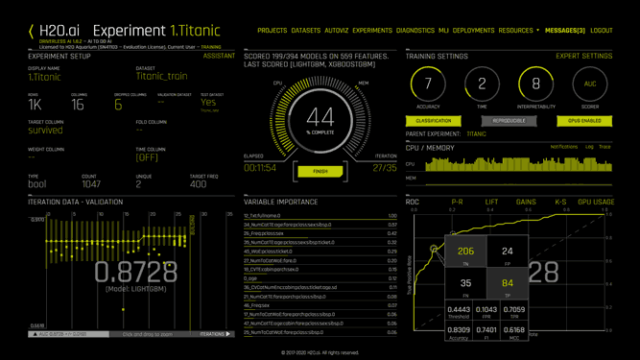Click the CPU usage chart

tap(518, 164)
